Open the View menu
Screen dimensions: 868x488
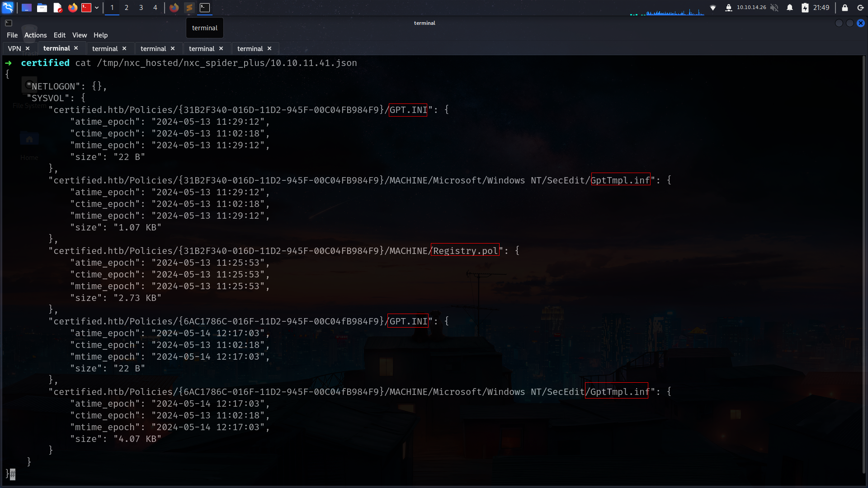[80, 35]
